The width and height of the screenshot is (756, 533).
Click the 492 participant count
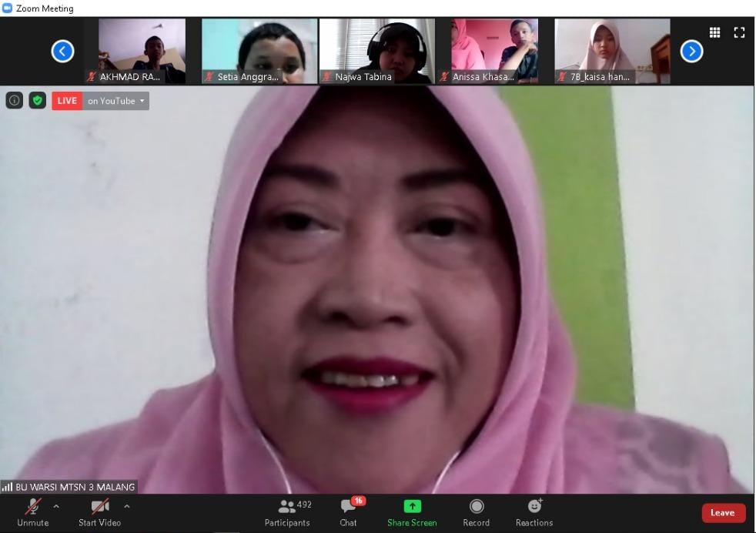coord(304,505)
